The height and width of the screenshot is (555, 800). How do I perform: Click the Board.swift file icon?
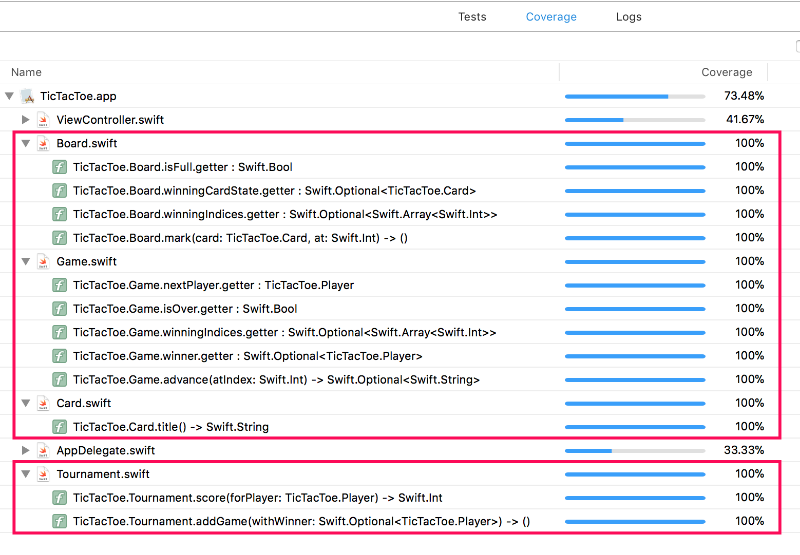tap(43, 144)
